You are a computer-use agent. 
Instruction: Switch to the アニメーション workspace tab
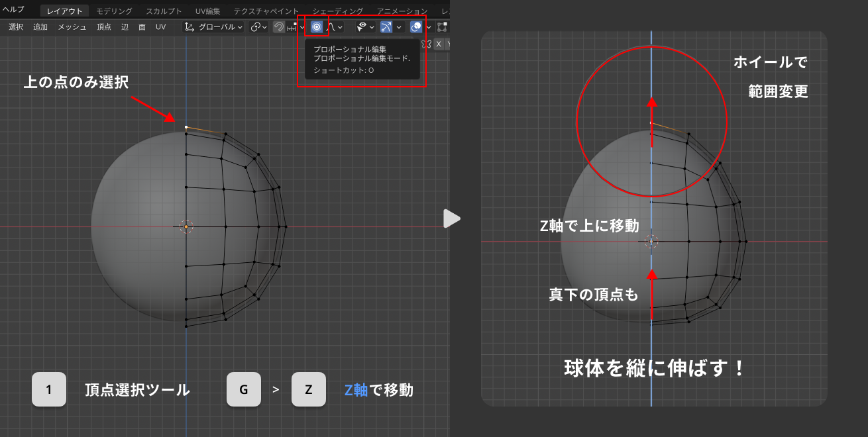click(402, 11)
